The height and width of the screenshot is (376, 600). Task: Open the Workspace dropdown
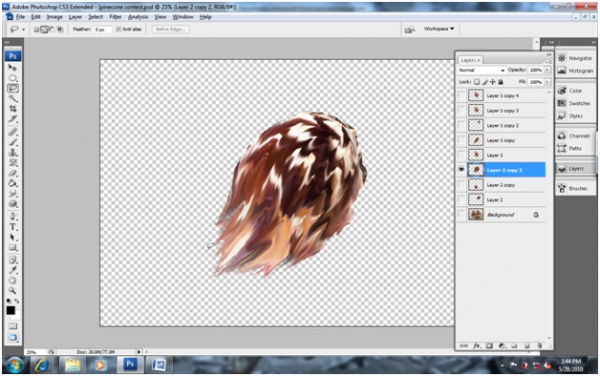click(439, 29)
